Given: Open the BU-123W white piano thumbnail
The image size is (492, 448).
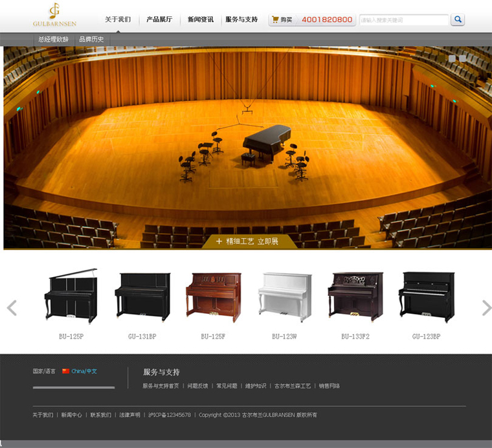Looking at the screenshot, I should (284, 297).
